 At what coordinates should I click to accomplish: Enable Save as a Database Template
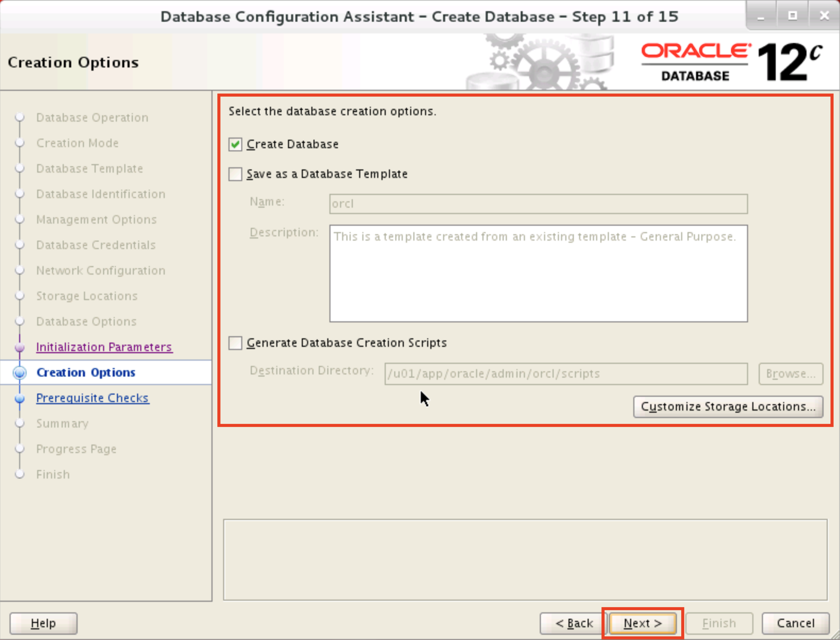click(235, 174)
